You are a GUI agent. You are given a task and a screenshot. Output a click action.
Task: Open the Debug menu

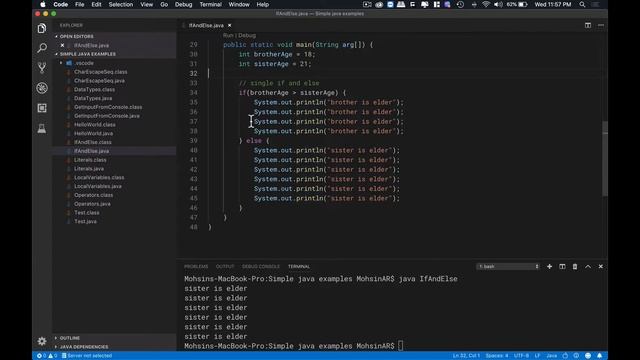click(184, 4)
